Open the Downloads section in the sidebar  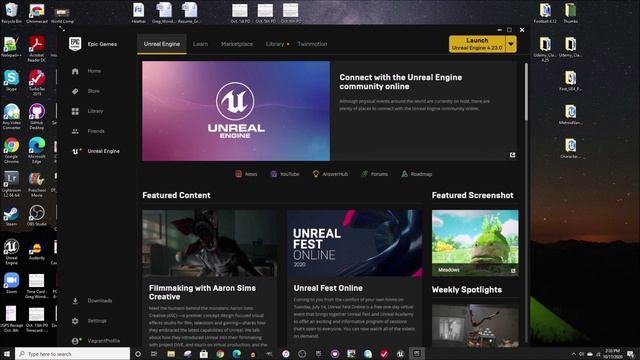92,301
